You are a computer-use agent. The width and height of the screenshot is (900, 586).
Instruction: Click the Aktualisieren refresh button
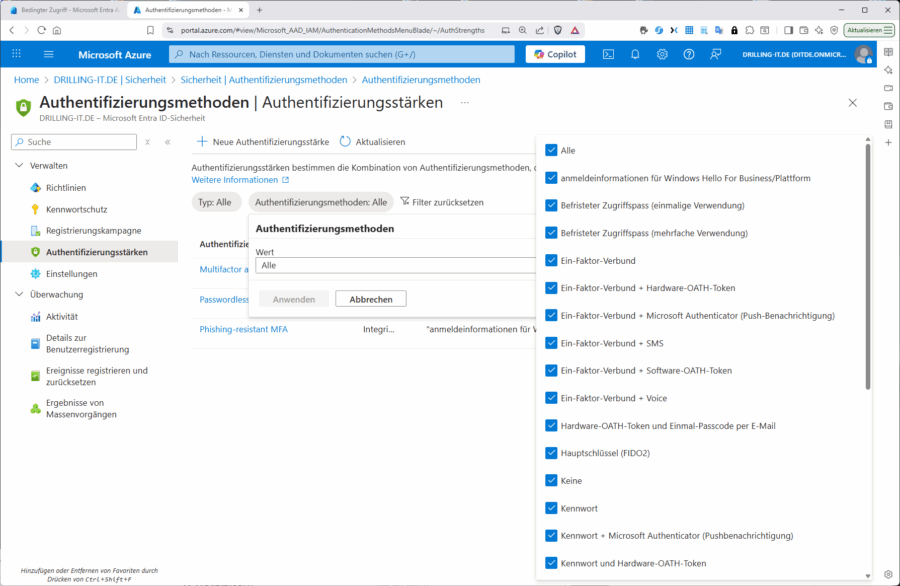coord(373,142)
